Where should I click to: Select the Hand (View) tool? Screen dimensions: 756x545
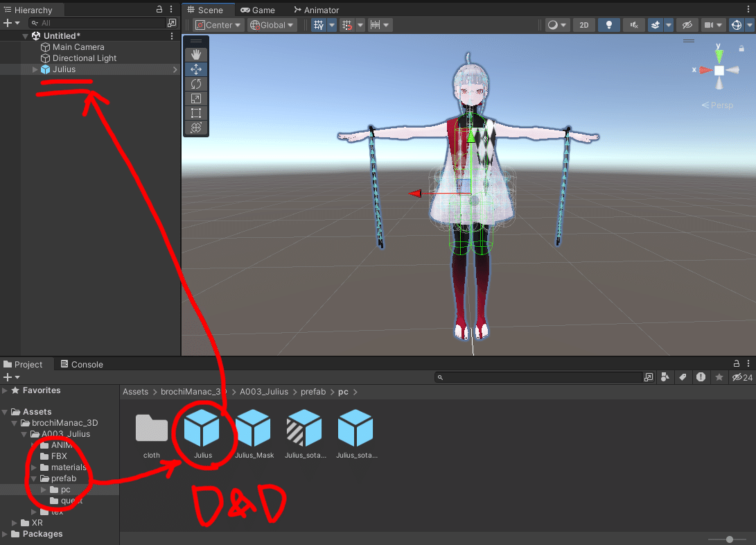click(195, 55)
